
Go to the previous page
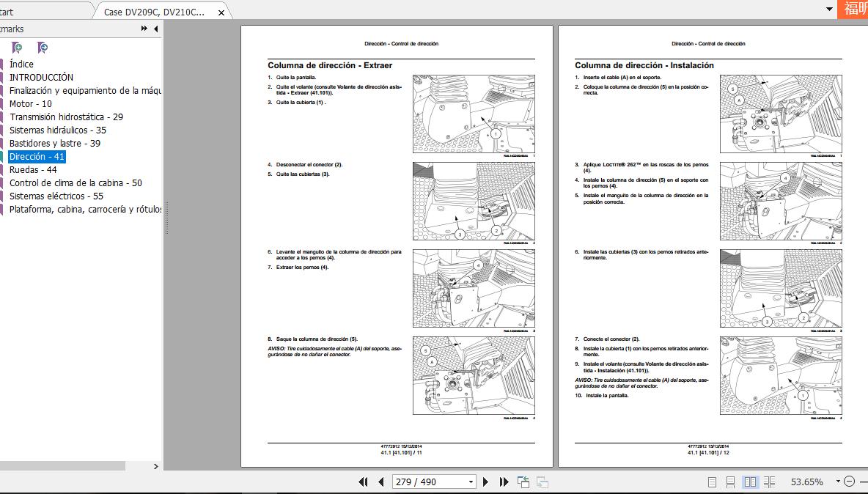click(x=381, y=482)
